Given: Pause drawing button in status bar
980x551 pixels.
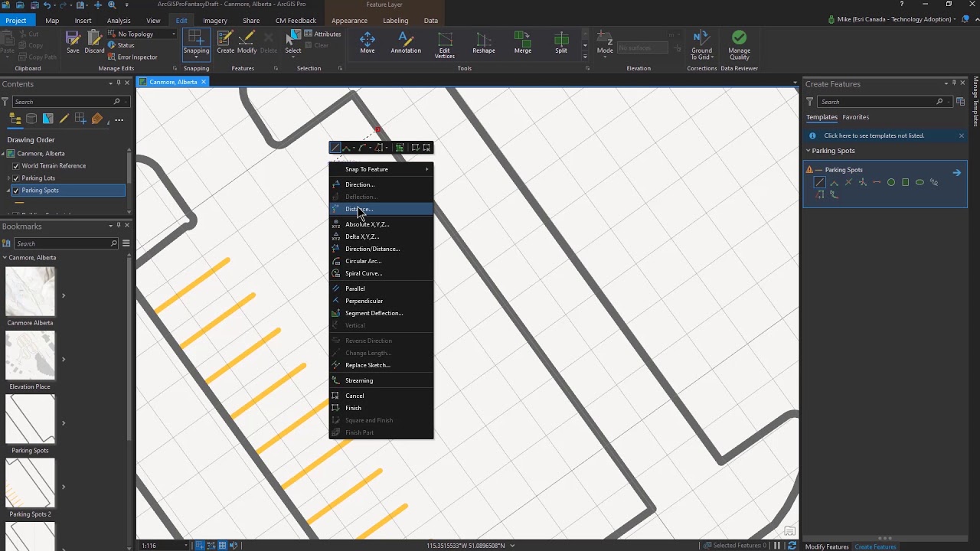Looking at the screenshot, I should tap(777, 546).
